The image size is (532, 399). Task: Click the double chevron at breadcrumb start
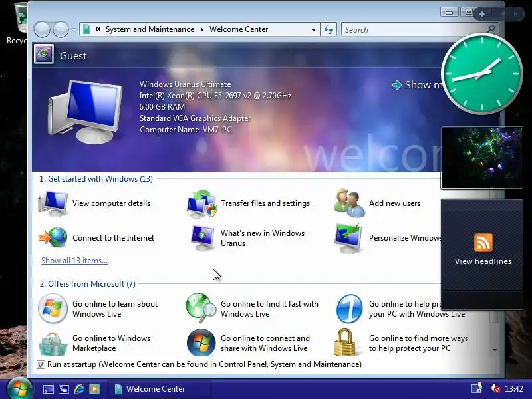tap(98, 29)
